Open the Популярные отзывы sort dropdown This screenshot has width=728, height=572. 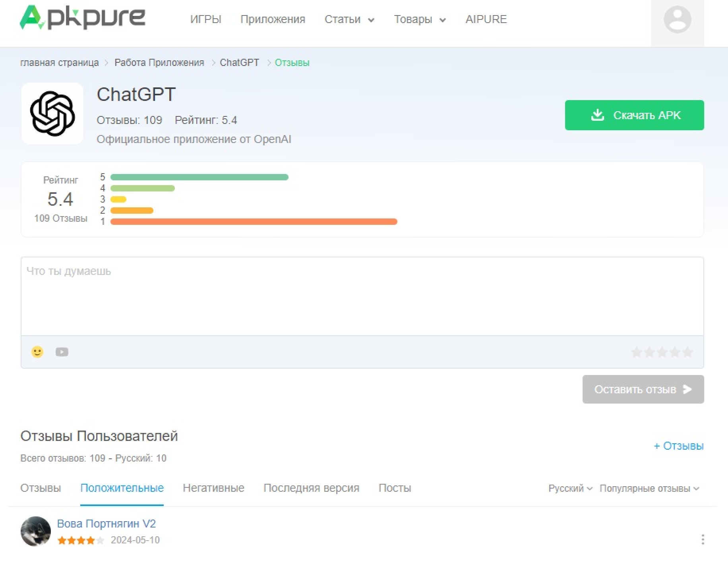point(649,488)
